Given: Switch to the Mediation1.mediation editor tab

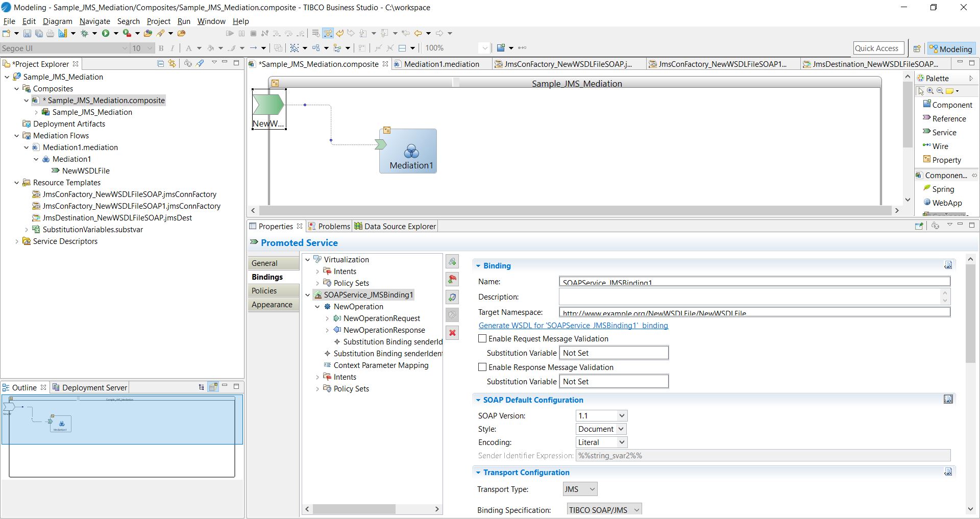Looking at the screenshot, I should pyautogui.click(x=441, y=64).
